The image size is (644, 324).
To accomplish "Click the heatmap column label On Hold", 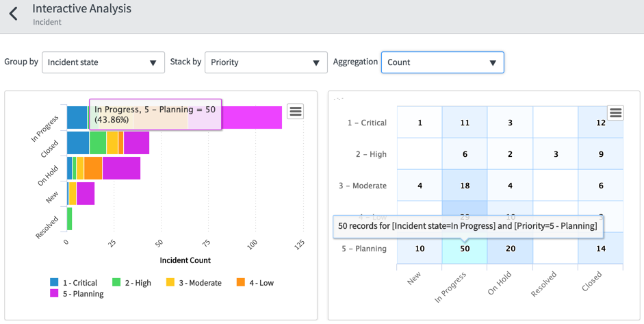I will click(499, 283).
